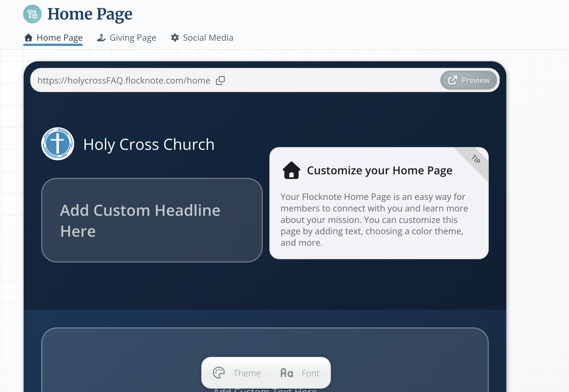Click the holycrossFAQ.flocknote.com URL text

(x=124, y=81)
